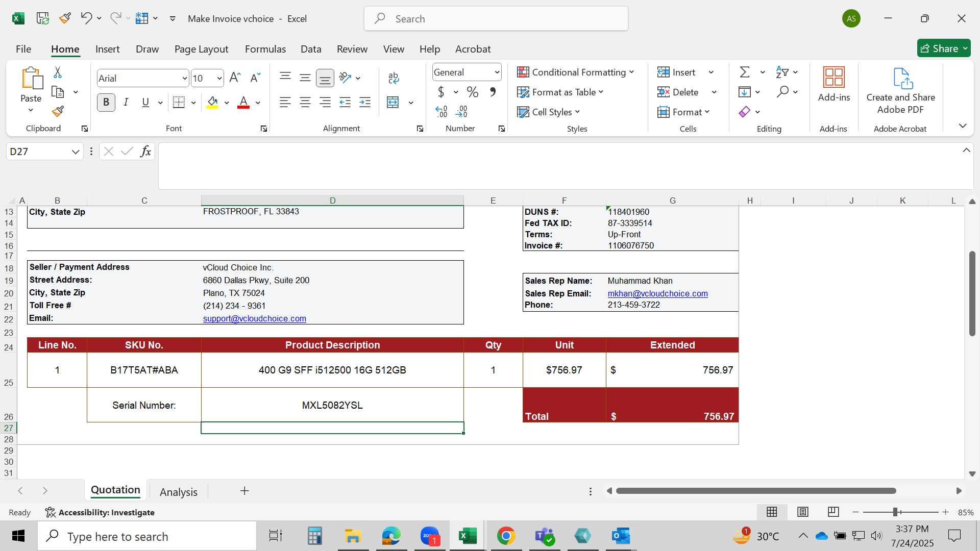Open the Add-ins button
This screenshot has height=551, width=980.
[x=834, y=85]
